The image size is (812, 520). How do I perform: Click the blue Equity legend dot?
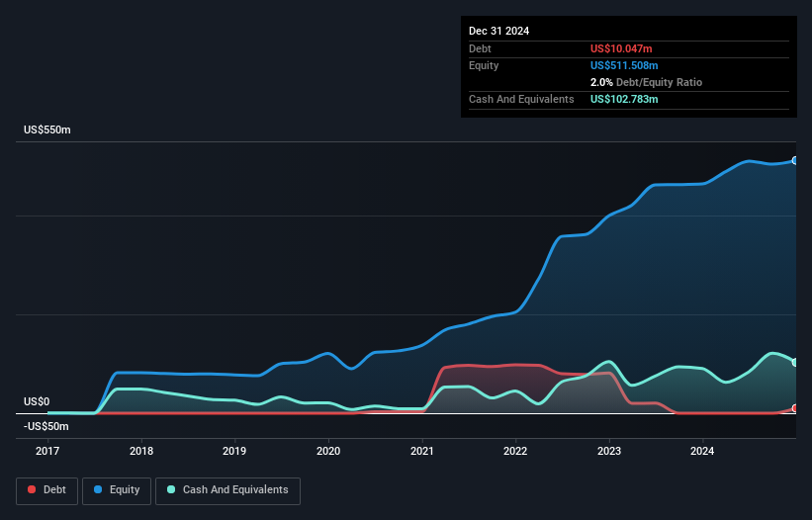(x=98, y=489)
